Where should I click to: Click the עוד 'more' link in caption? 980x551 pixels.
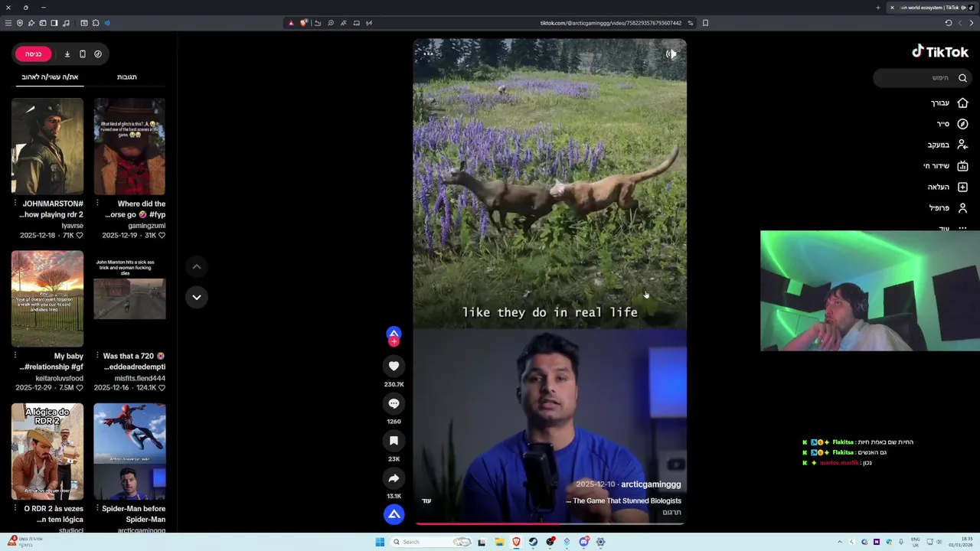tap(426, 500)
